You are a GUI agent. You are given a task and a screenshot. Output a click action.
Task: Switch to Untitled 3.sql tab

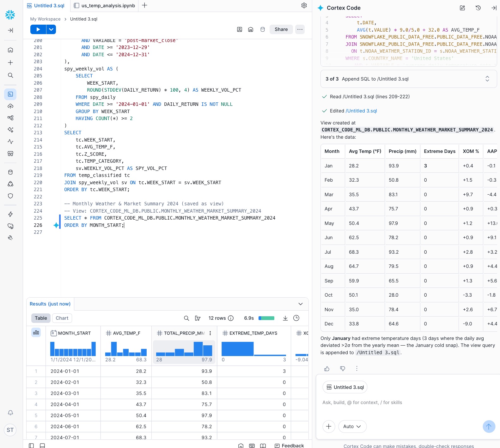tap(46, 5)
